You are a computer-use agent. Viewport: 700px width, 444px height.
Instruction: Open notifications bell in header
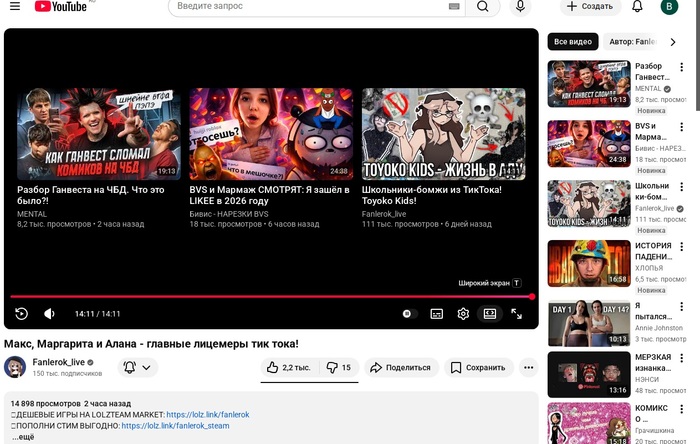(x=637, y=6)
